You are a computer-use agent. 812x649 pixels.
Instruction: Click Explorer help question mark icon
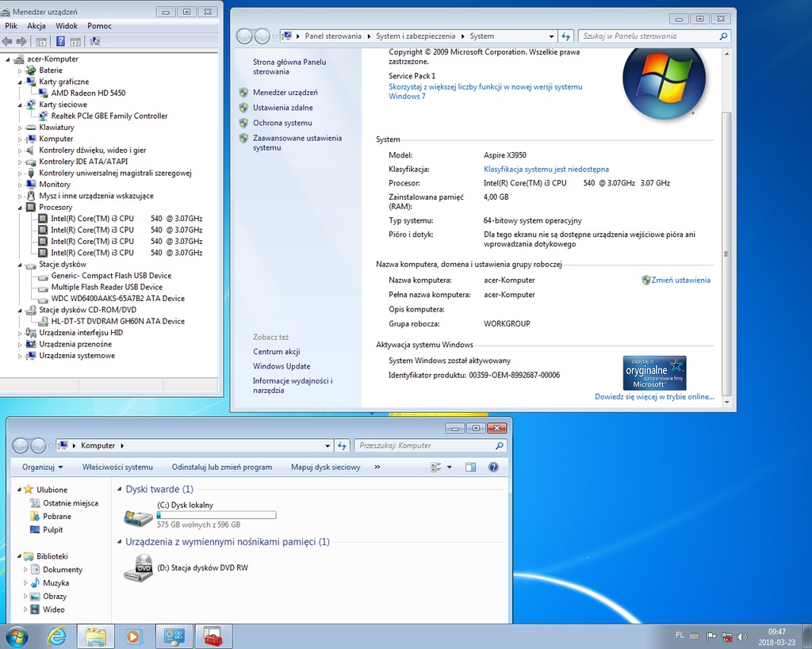point(493,468)
